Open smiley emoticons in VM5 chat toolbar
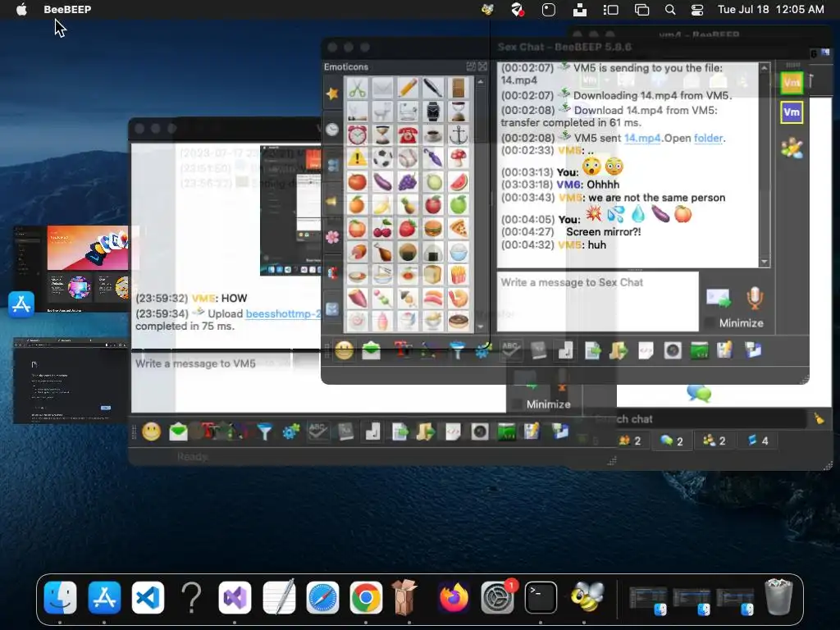The height and width of the screenshot is (630, 840). (152, 431)
